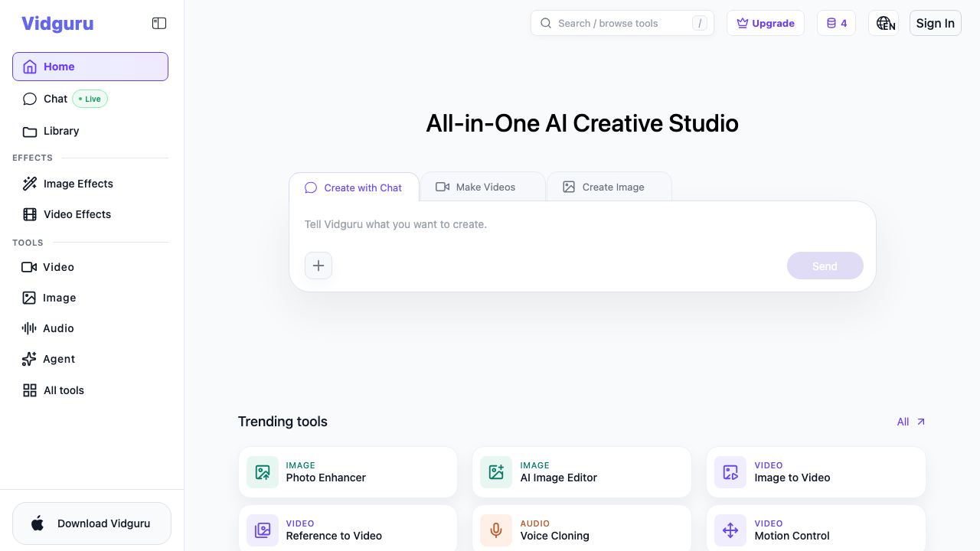Click the Send button
Image resolution: width=980 pixels, height=551 pixels.
(x=825, y=266)
